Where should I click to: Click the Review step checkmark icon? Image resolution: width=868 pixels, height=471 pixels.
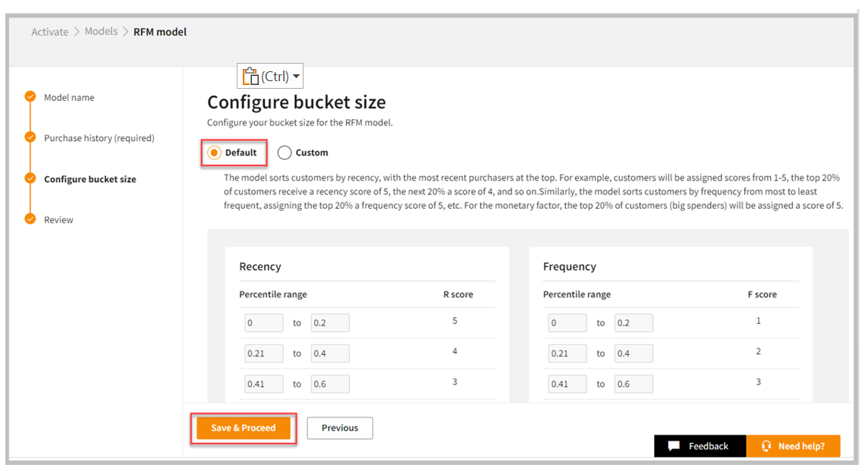[30, 220]
